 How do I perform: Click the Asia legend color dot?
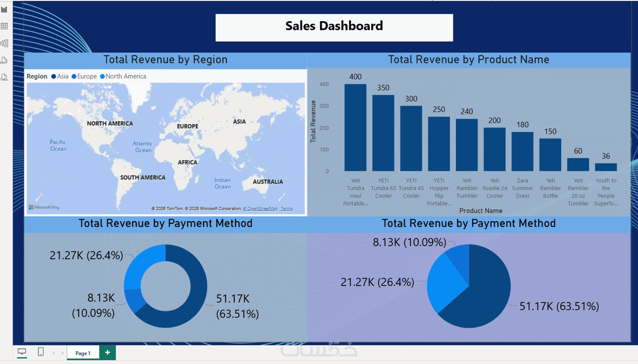pos(54,77)
